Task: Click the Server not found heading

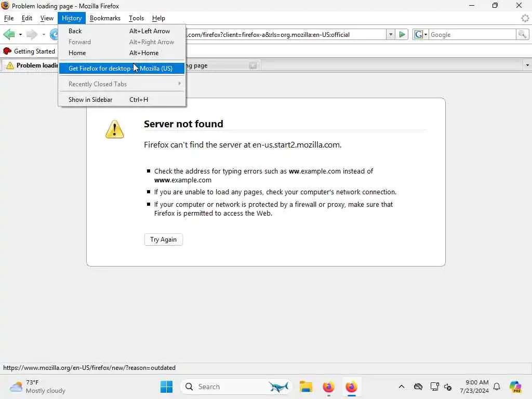Action: 183,124
